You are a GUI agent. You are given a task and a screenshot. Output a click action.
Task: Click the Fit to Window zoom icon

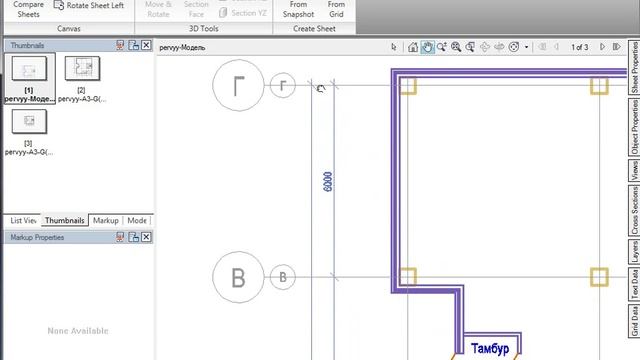coord(456,47)
